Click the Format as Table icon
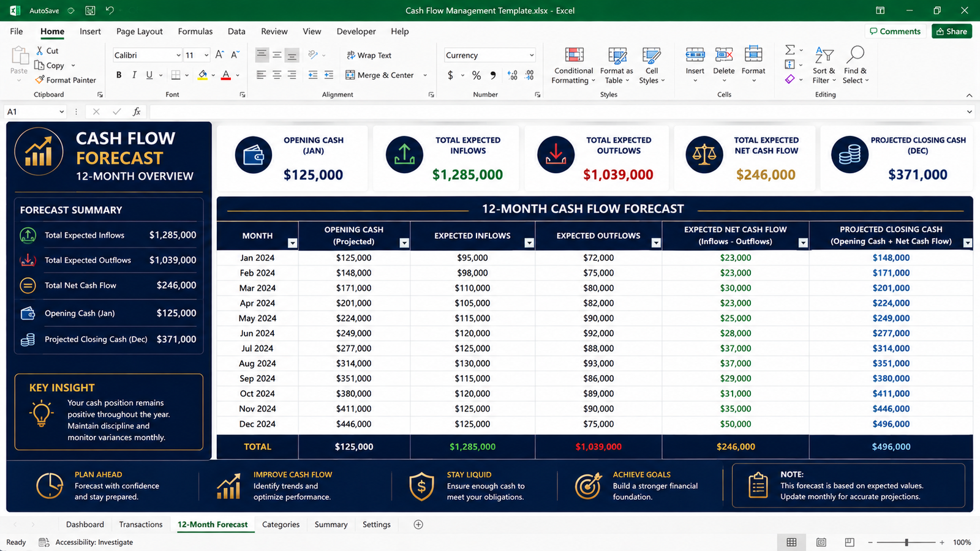980x551 pixels. tap(617, 56)
